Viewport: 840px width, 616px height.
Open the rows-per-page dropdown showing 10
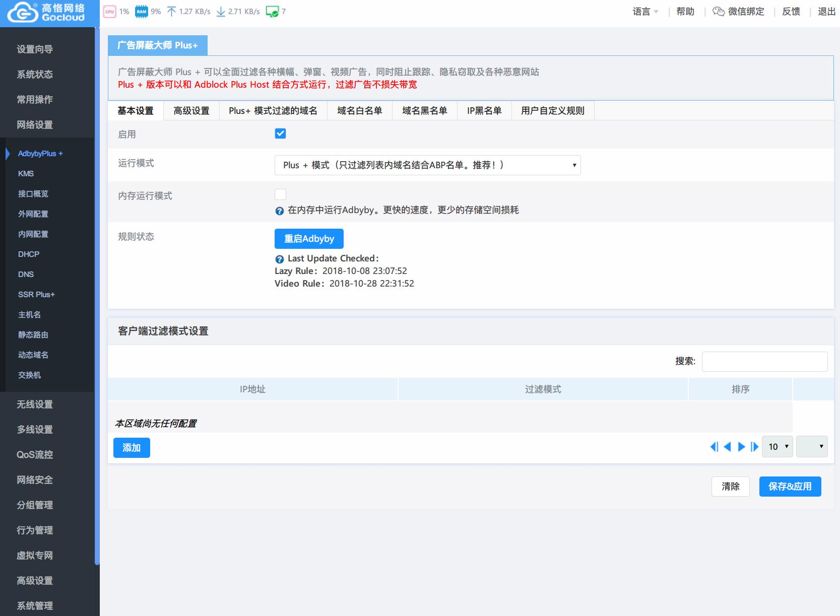pyautogui.click(x=778, y=447)
